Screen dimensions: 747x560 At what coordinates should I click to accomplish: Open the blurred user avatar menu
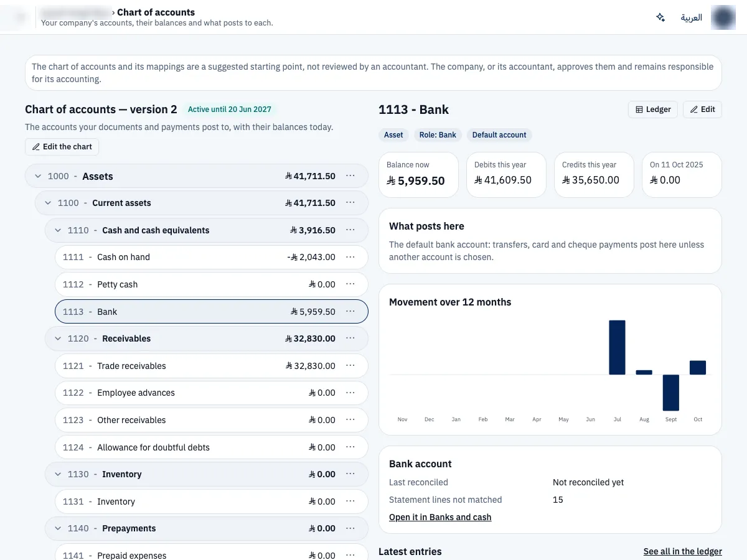723,17
